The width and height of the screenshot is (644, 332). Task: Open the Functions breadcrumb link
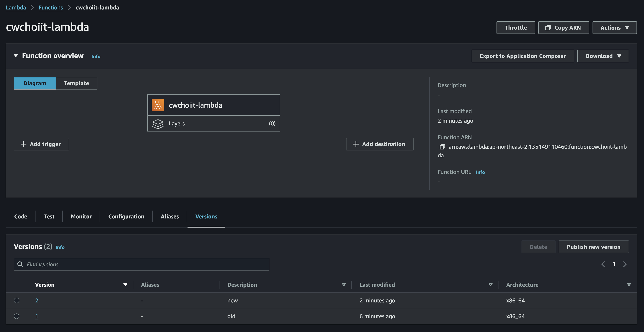coord(51,7)
